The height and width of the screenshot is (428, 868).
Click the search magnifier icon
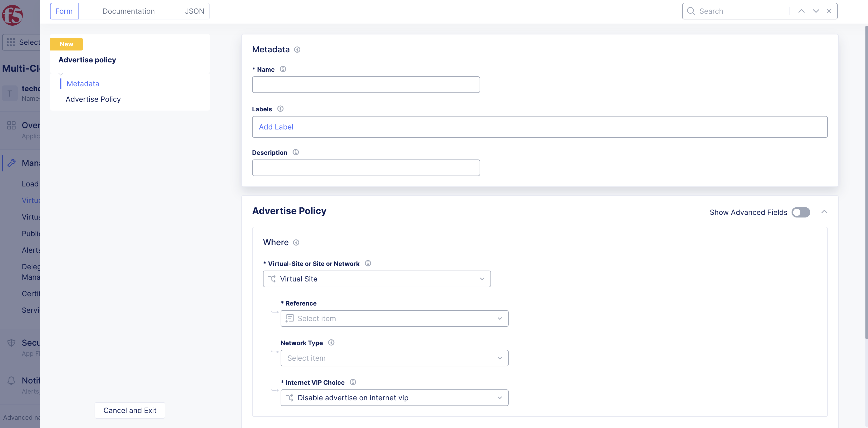[x=691, y=11]
